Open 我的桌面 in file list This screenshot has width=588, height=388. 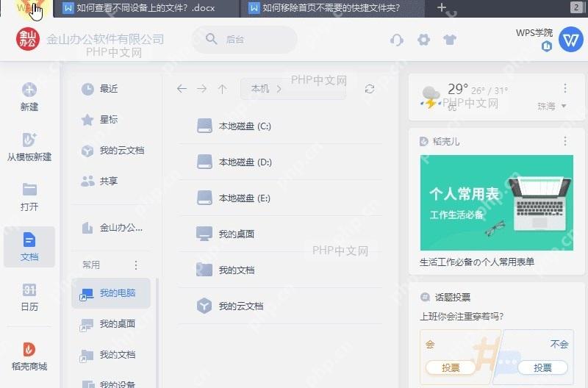click(x=280, y=234)
